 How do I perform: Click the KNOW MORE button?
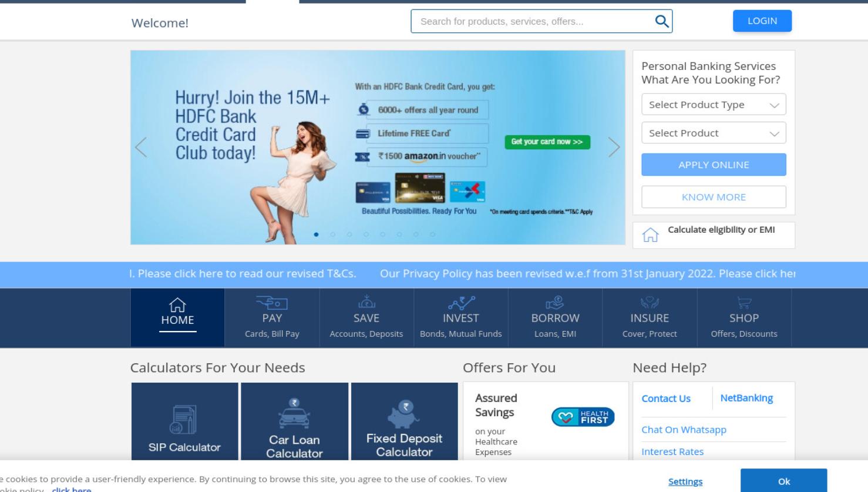click(x=714, y=197)
